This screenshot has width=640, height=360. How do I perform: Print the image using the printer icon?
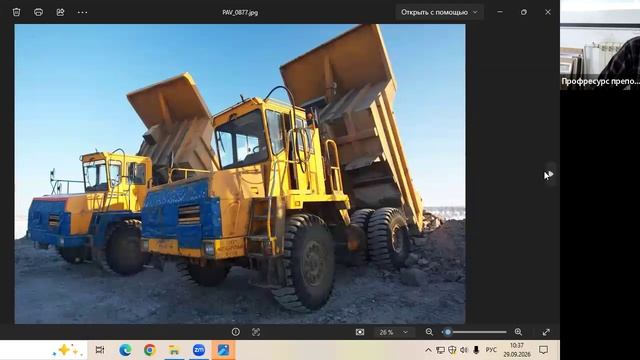pos(38,12)
